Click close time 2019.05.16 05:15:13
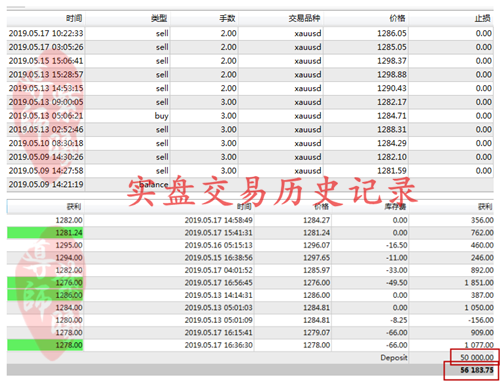This screenshot has width=500, height=382. click(x=219, y=245)
